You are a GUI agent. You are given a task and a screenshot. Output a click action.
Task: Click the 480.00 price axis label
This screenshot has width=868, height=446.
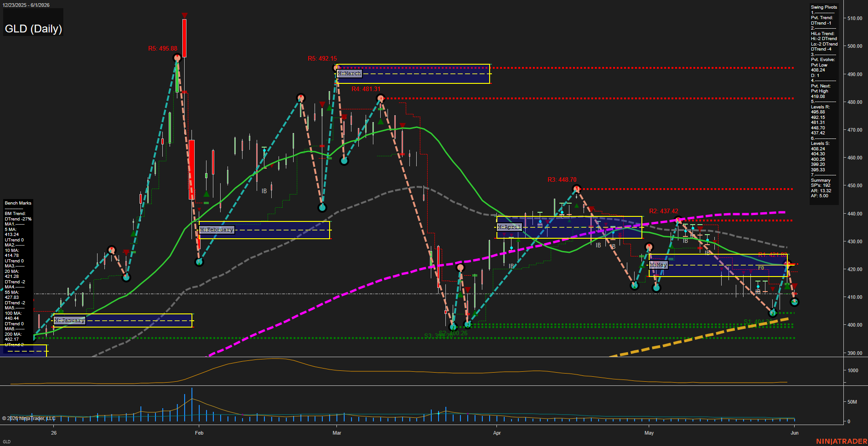[855, 103]
